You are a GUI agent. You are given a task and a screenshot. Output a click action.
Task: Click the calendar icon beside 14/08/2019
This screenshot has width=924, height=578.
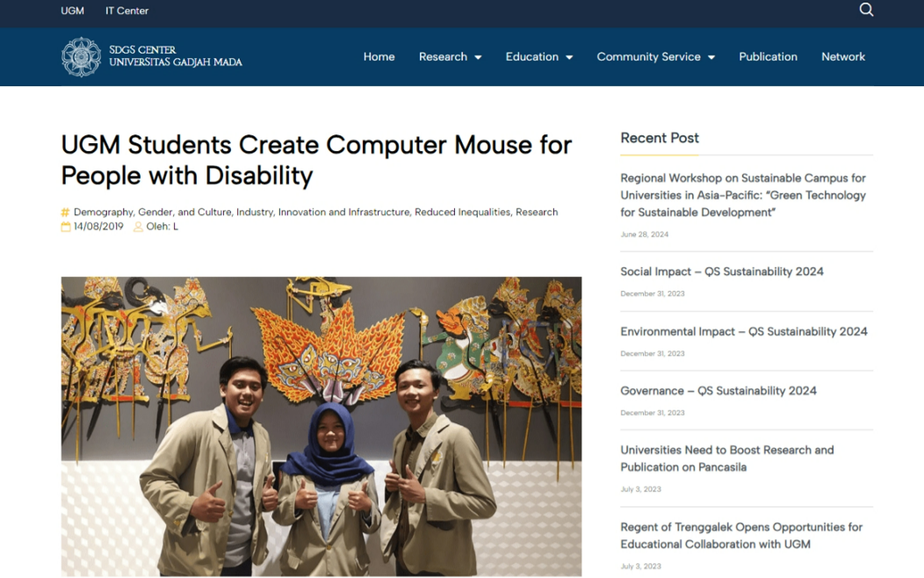(x=66, y=227)
